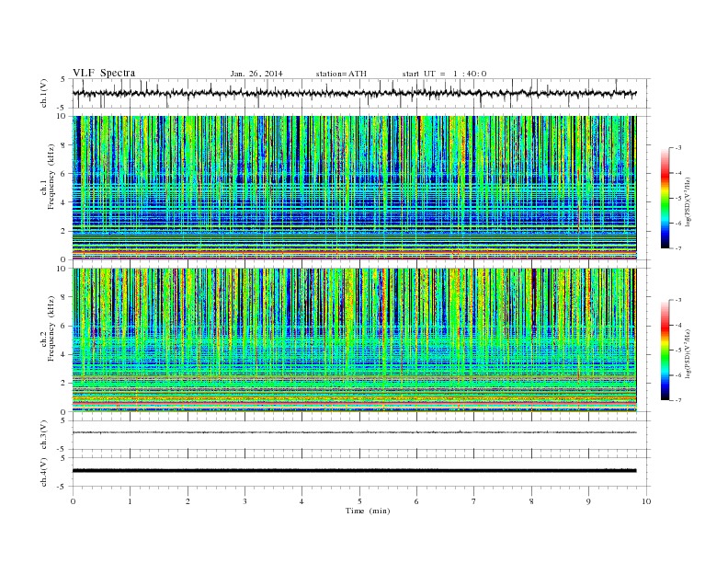Click time axis tick label "0"
This screenshot has width=728, height=563.
pos(73,501)
